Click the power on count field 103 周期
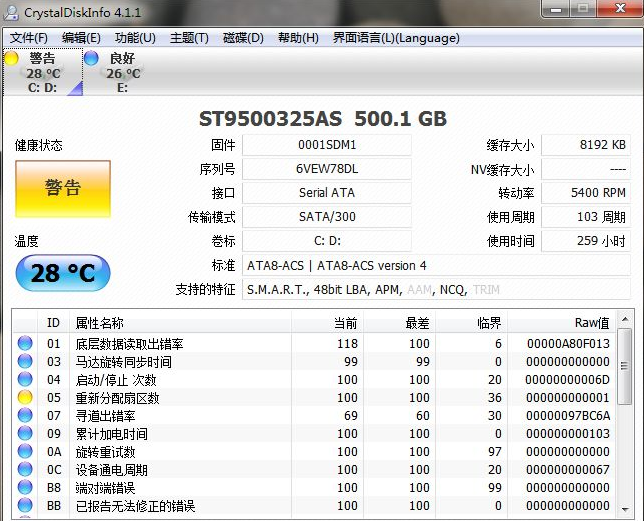 [x=586, y=216]
